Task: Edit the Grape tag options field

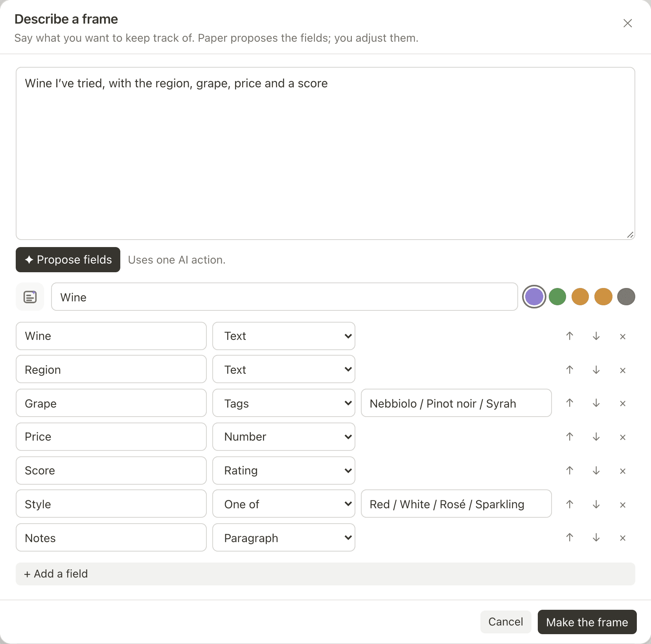Action: (x=456, y=403)
